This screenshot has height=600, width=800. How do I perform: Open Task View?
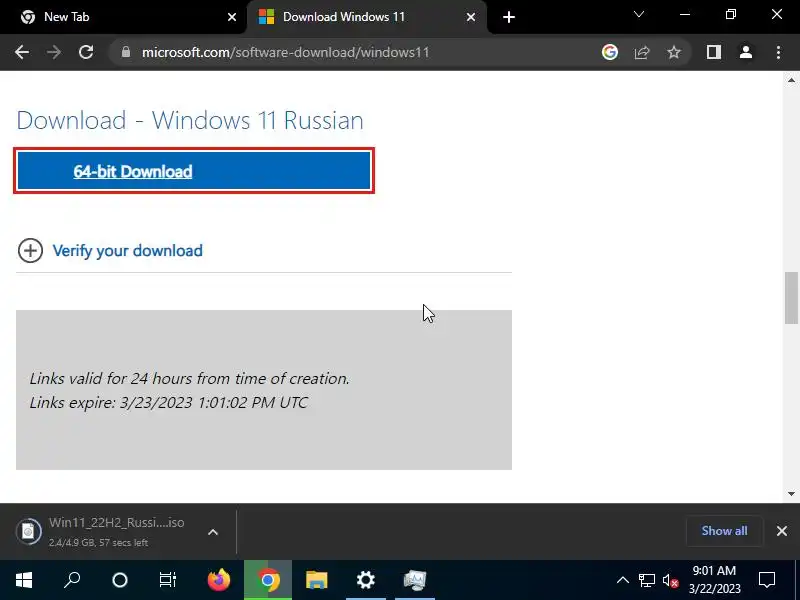tap(167, 580)
